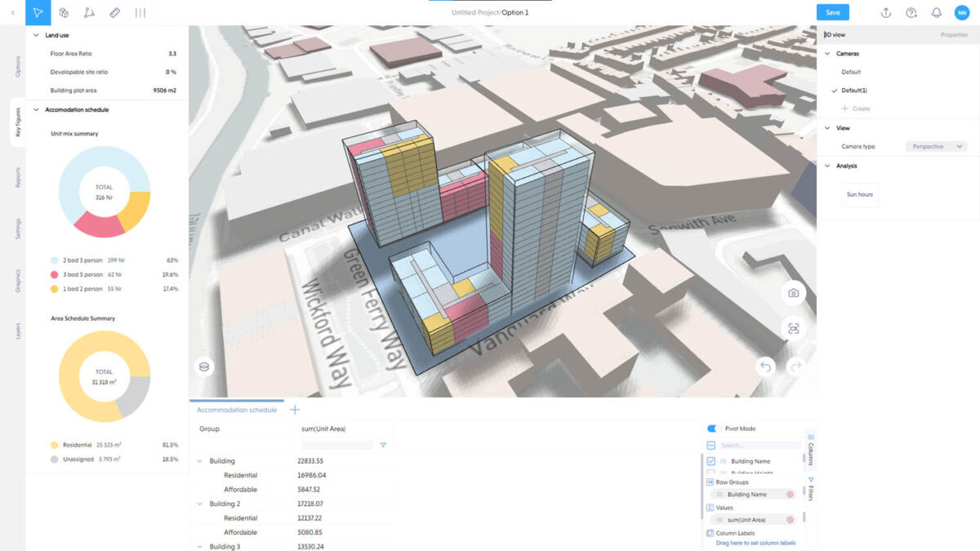Screen dimensions: 980x551
Task: Undo the last action in the 3D view
Action: tap(768, 367)
